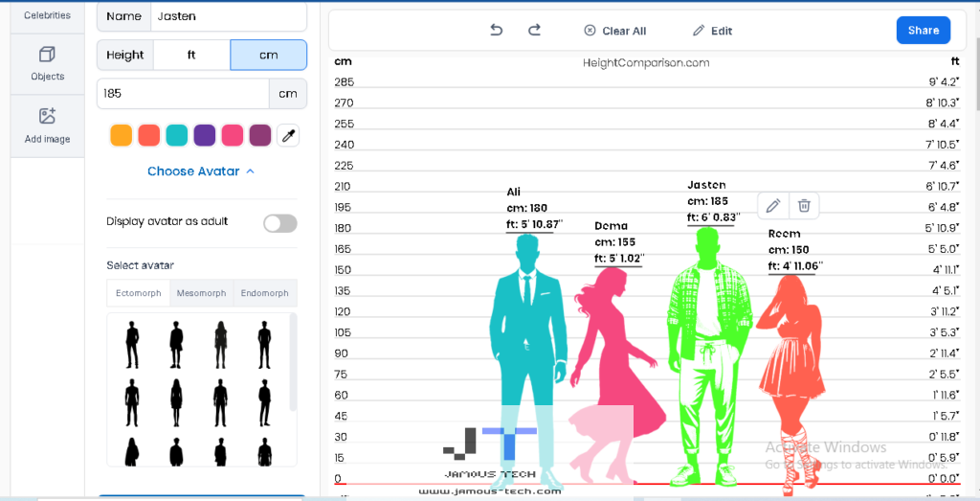Click the redo arrow icon
The image size is (980, 501).
(534, 30)
